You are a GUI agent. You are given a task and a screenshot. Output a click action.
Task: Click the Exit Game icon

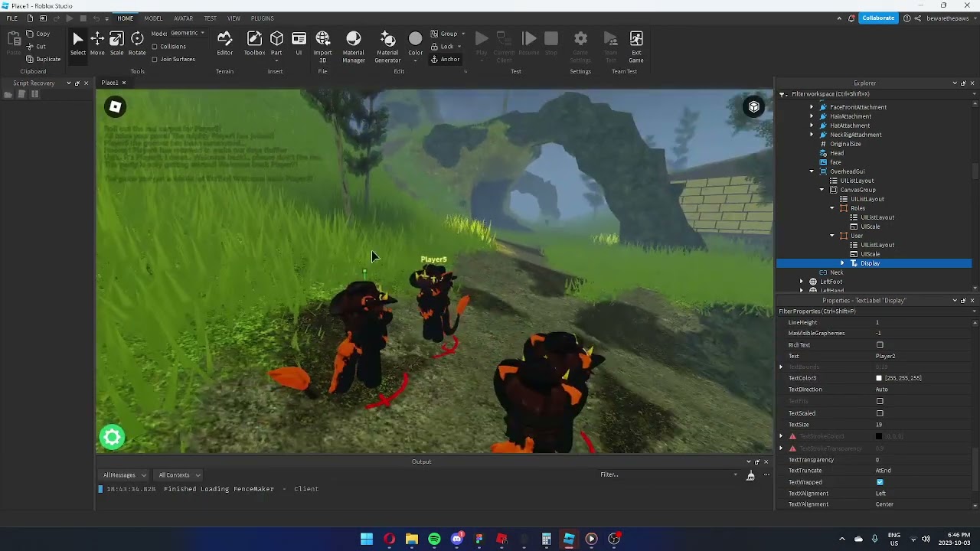pos(635,44)
